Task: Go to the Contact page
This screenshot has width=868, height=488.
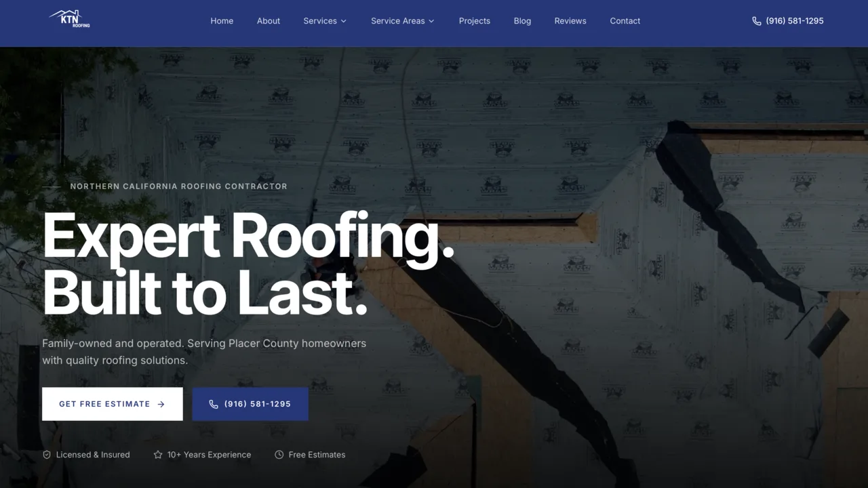Action: point(625,21)
